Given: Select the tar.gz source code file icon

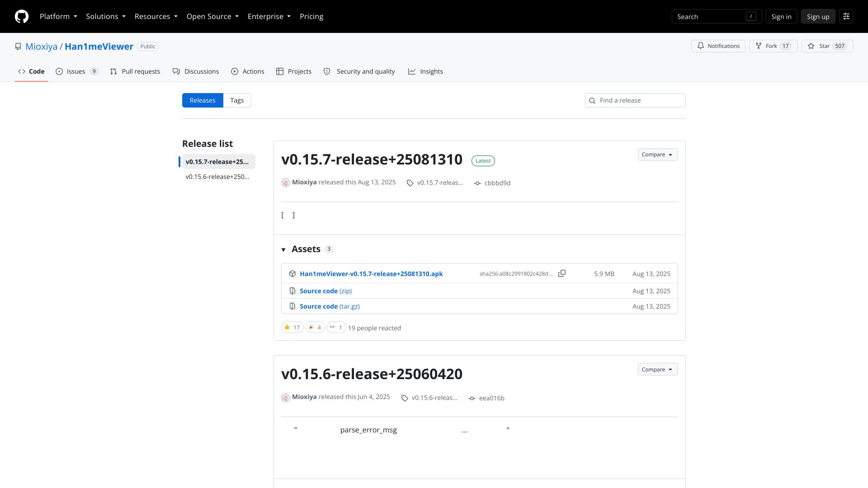Looking at the screenshot, I should point(292,306).
